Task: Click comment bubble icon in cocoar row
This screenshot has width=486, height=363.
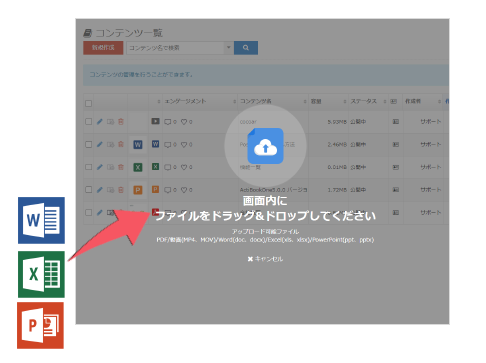Action: click(168, 122)
